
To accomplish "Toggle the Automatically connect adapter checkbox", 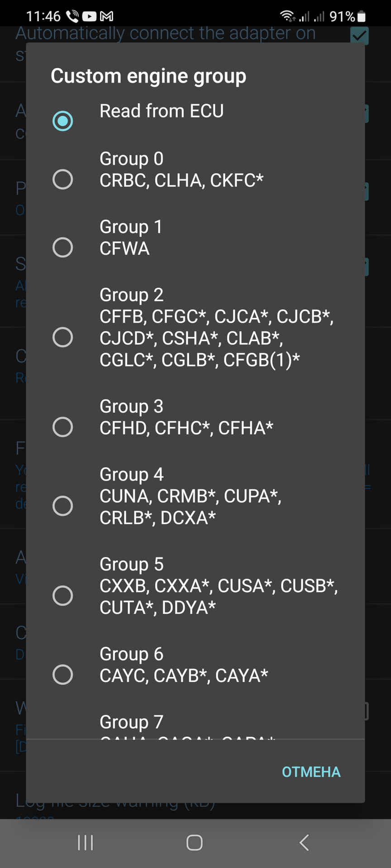I will [359, 35].
